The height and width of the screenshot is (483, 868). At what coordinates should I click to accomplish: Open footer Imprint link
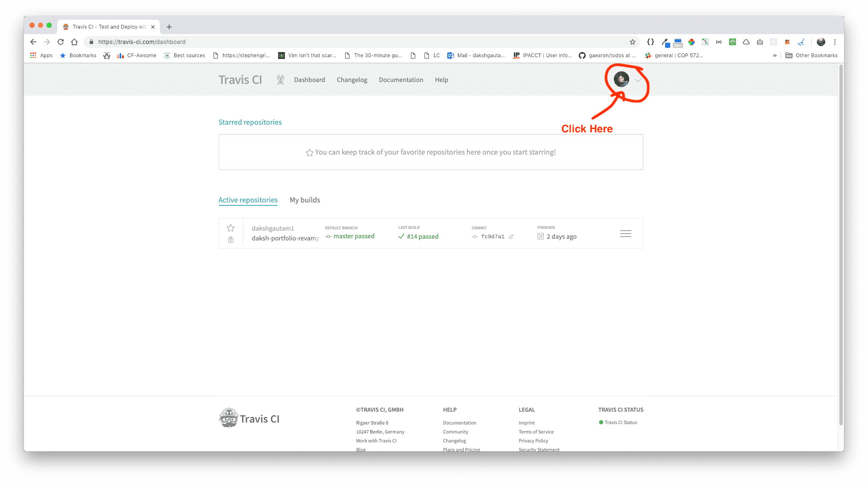pos(526,423)
